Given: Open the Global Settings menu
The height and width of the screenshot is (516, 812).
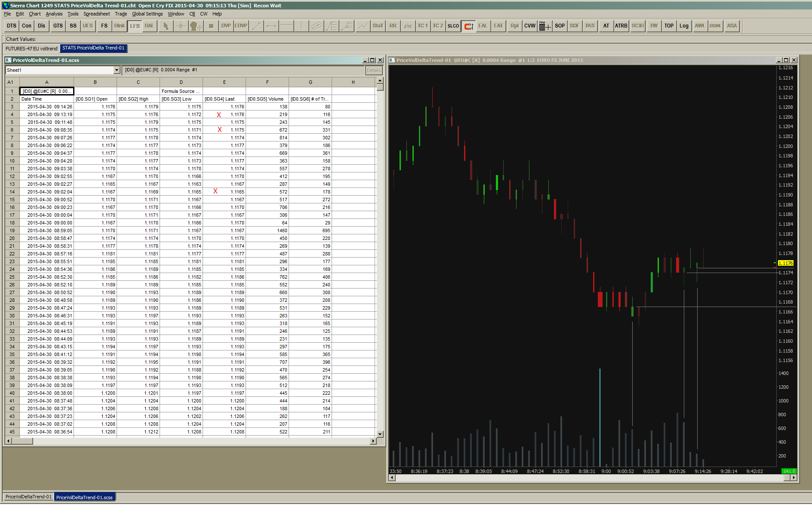Looking at the screenshot, I should (148, 14).
